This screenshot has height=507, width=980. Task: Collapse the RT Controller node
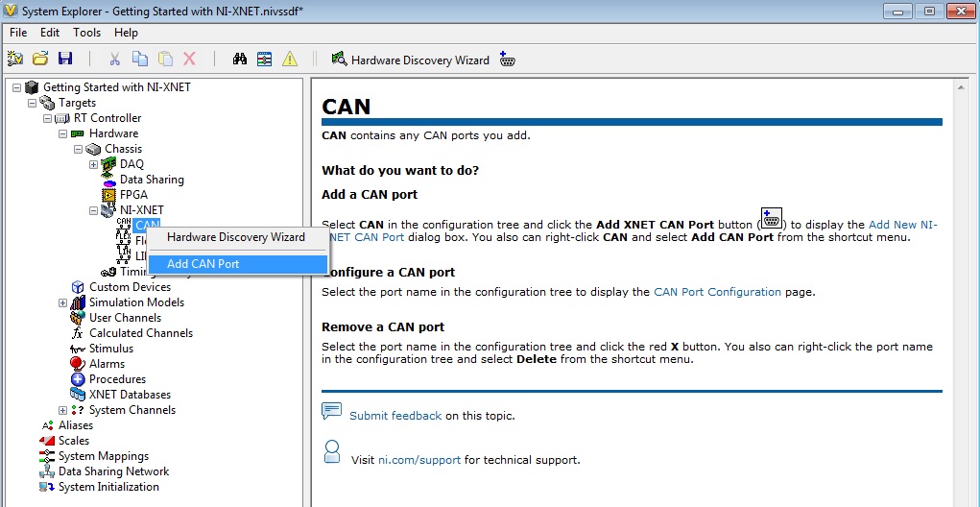[47, 118]
